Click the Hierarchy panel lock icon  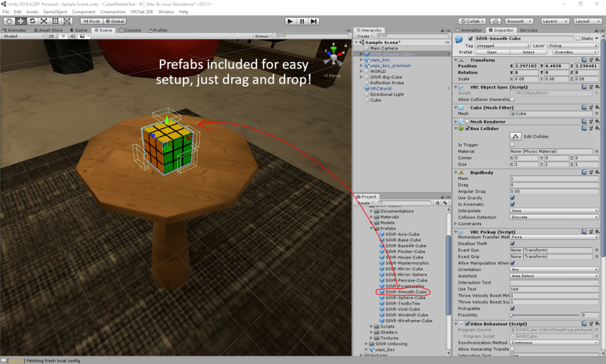click(442, 30)
